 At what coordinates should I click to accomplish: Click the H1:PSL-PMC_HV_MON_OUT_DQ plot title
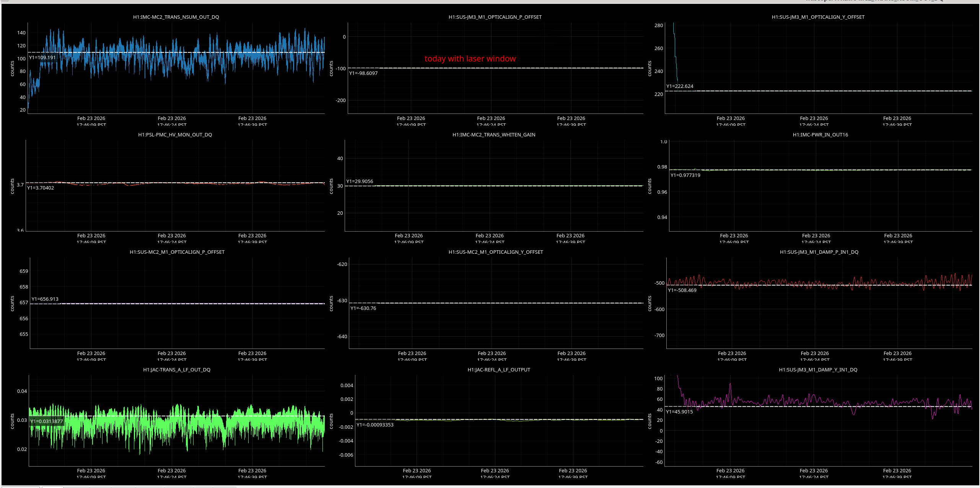point(175,135)
